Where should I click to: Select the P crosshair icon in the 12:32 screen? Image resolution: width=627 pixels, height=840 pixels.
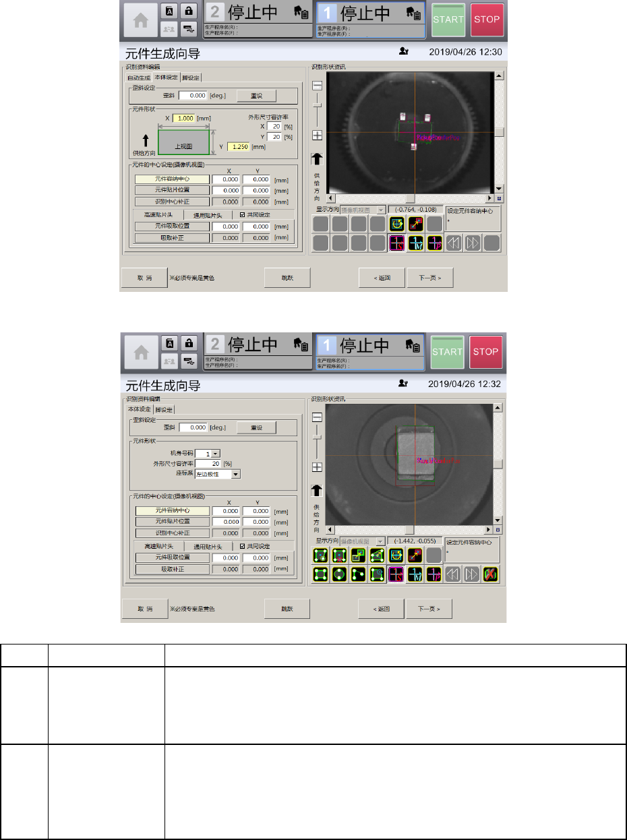coord(435,574)
